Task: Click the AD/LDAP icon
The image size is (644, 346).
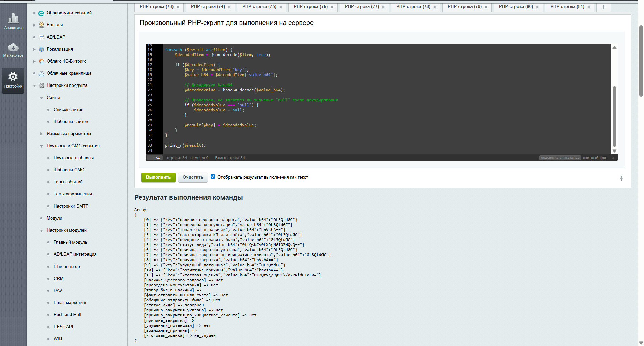Action: (41, 37)
